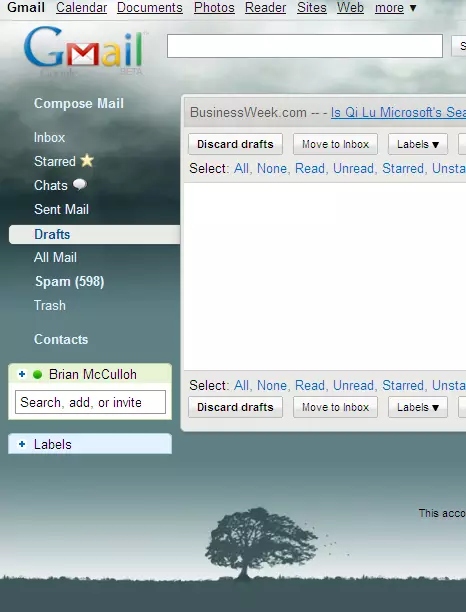Screen dimensions: 466x612
Task: Click the yellow star beside Starred
Action: point(87,160)
